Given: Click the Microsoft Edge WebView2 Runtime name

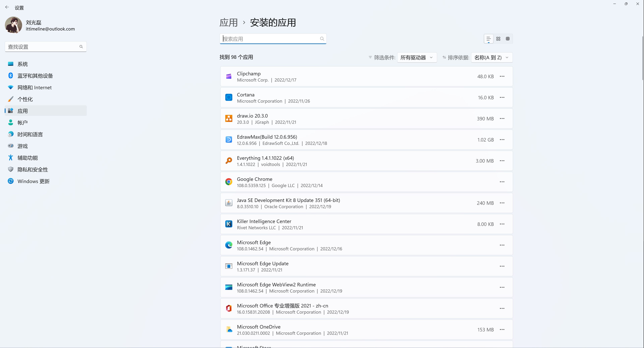Looking at the screenshot, I should coord(276,285).
